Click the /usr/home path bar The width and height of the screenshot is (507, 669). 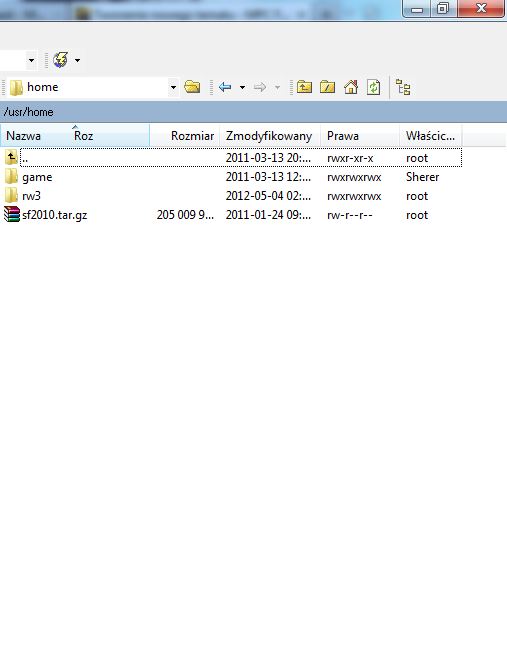[x=254, y=112]
